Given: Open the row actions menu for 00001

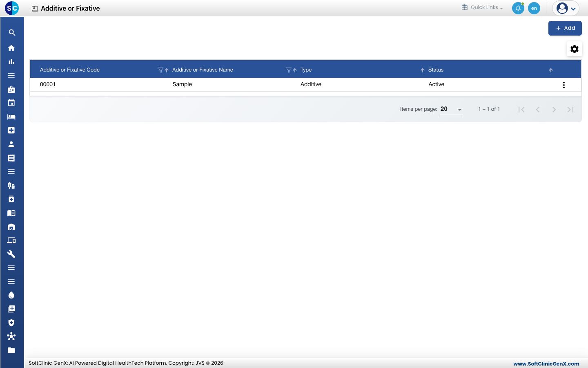Looking at the screenshot, I should 564,85.
